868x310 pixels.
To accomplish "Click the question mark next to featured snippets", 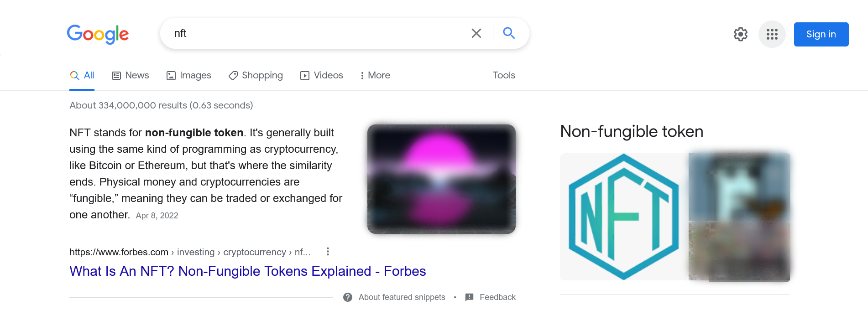I will point(347,297).
